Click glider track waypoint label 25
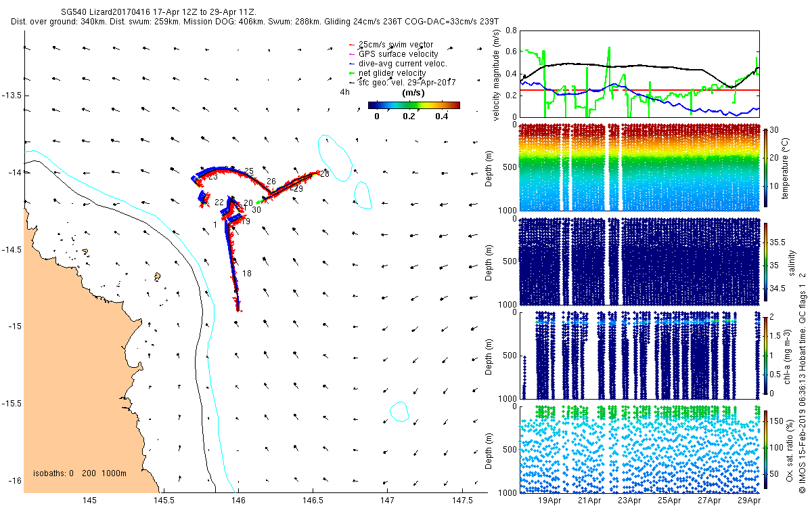Viewport: 812px width, 508px height. [249, 171]
